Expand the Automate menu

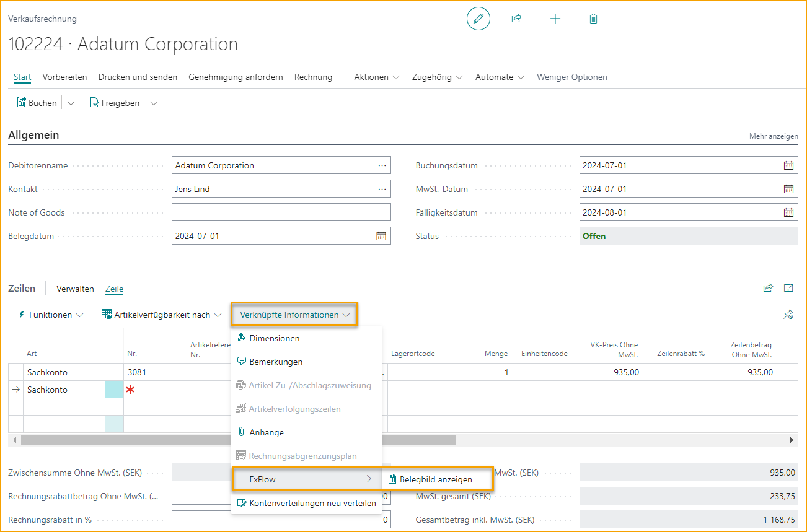coord(500,77)
